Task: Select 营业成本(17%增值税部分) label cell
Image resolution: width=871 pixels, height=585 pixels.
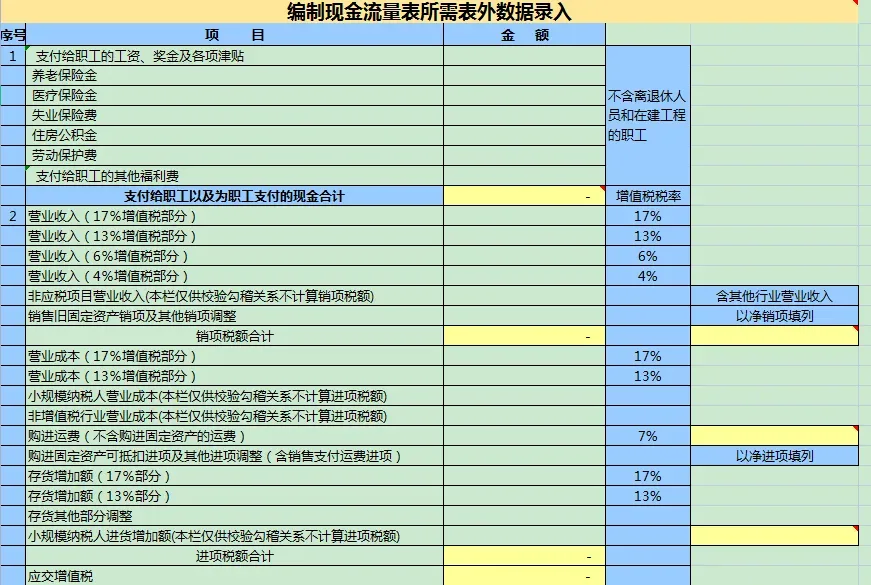Action: click(234, 356)
